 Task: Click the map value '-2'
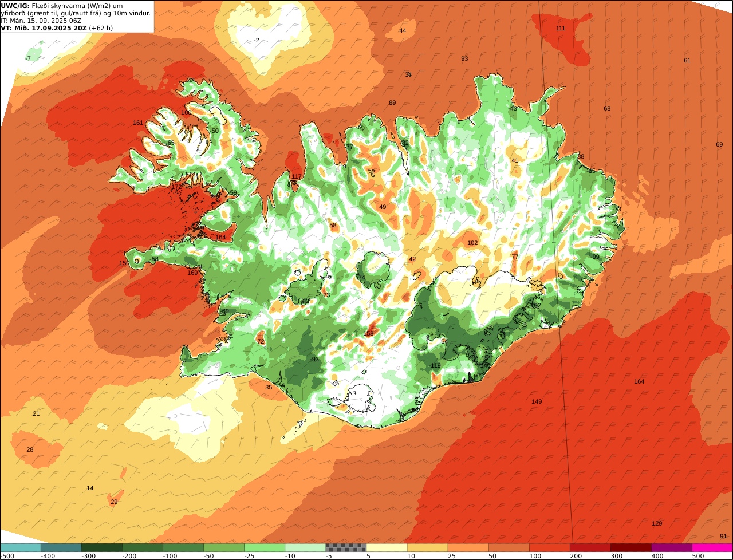click(x=257, y=40)
